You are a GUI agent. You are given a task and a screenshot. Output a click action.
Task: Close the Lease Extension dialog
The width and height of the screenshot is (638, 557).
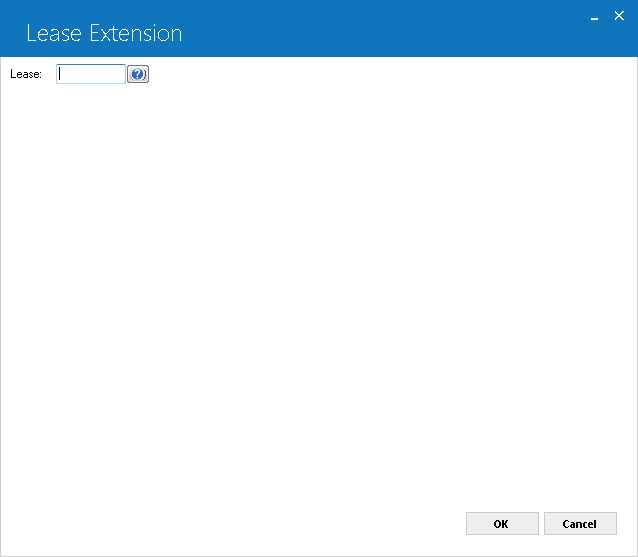[619, 16]
